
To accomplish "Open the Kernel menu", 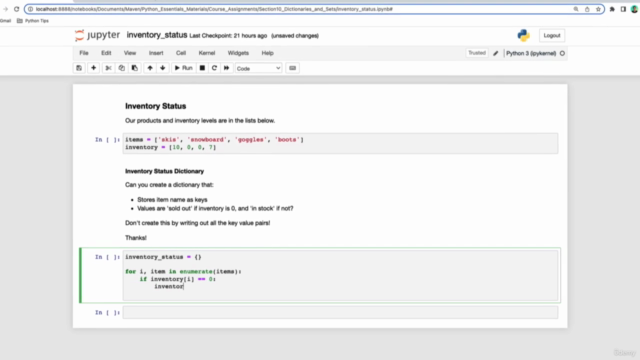I will tap(207, 53).
